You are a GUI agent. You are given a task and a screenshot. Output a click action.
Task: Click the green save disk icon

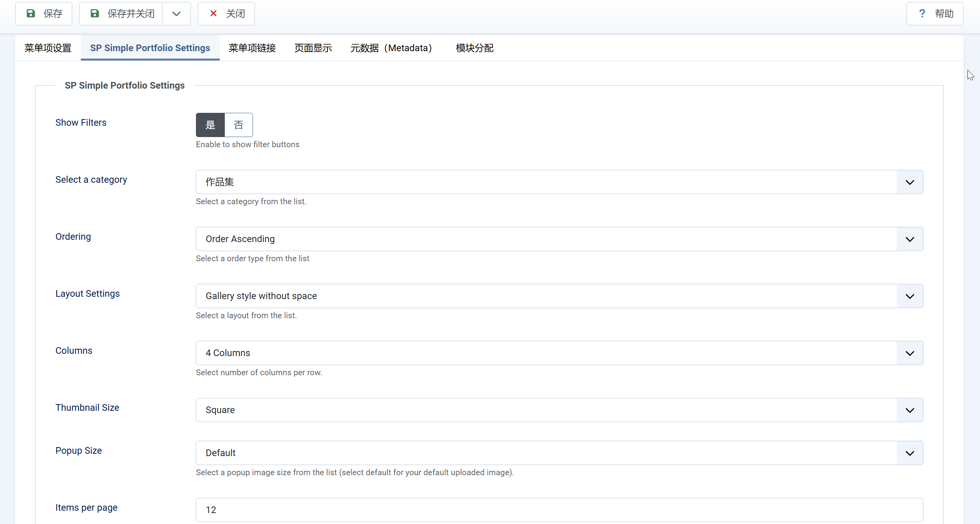coord(30,14)
